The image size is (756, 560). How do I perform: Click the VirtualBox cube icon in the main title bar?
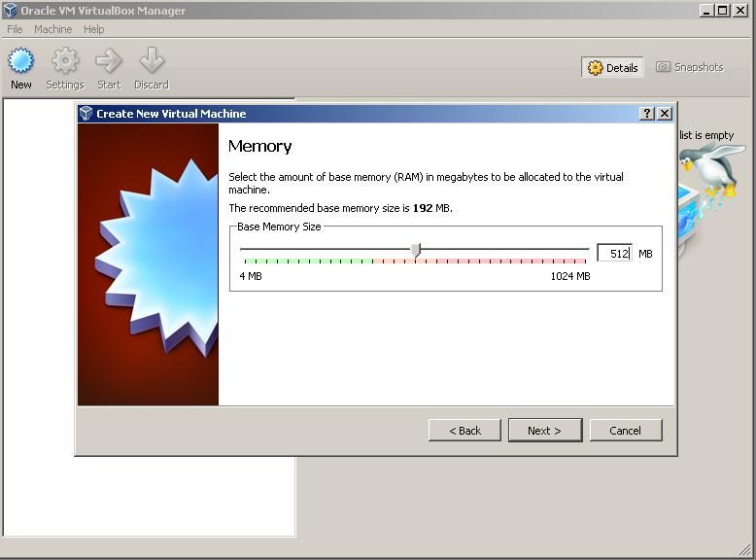10,10
